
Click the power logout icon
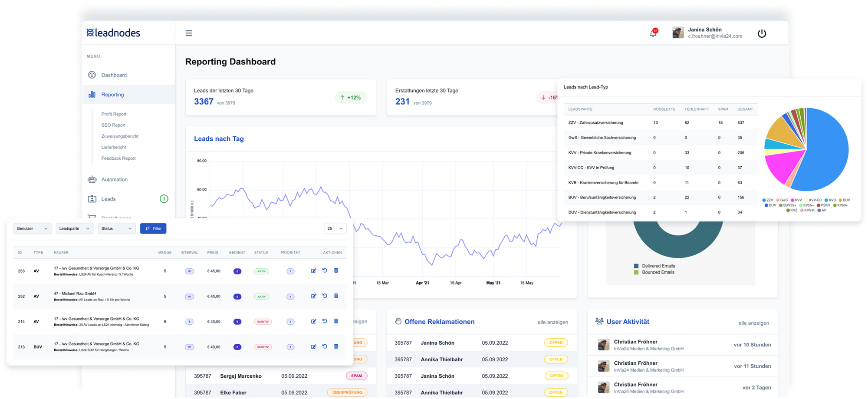[762, 33]
